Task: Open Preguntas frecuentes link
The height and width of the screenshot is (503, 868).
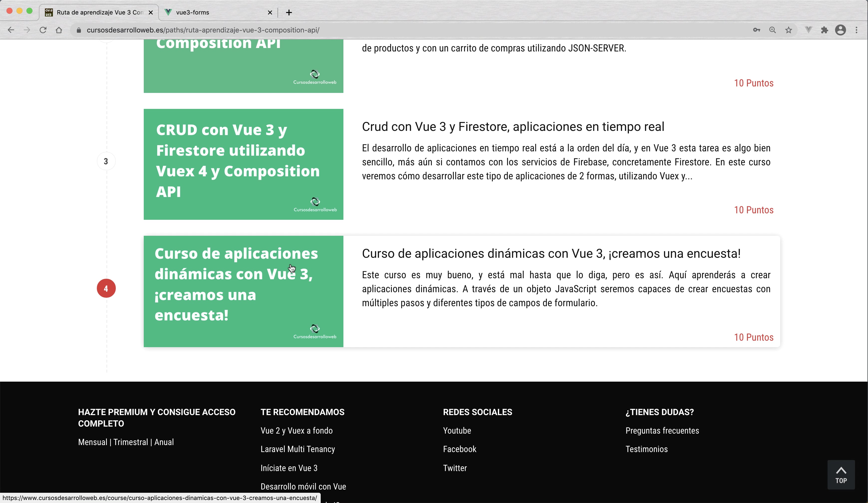Action: point(662,431)
